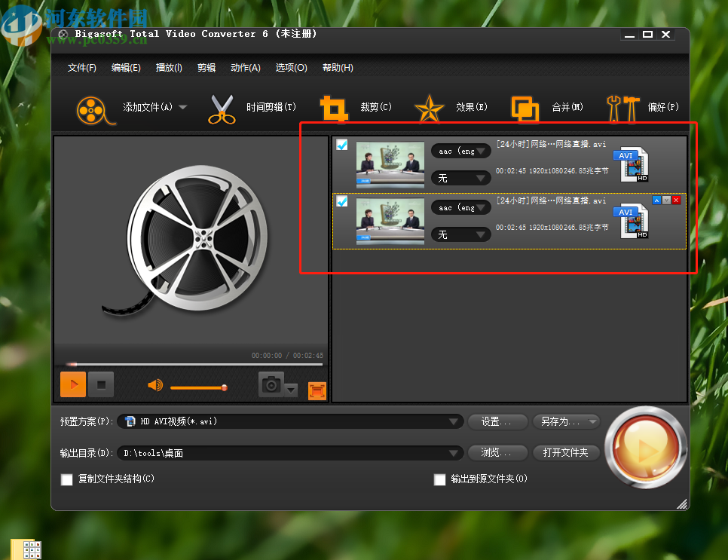Stop the video preview
The image size is (728, 560).
click(x=101, y=384)
